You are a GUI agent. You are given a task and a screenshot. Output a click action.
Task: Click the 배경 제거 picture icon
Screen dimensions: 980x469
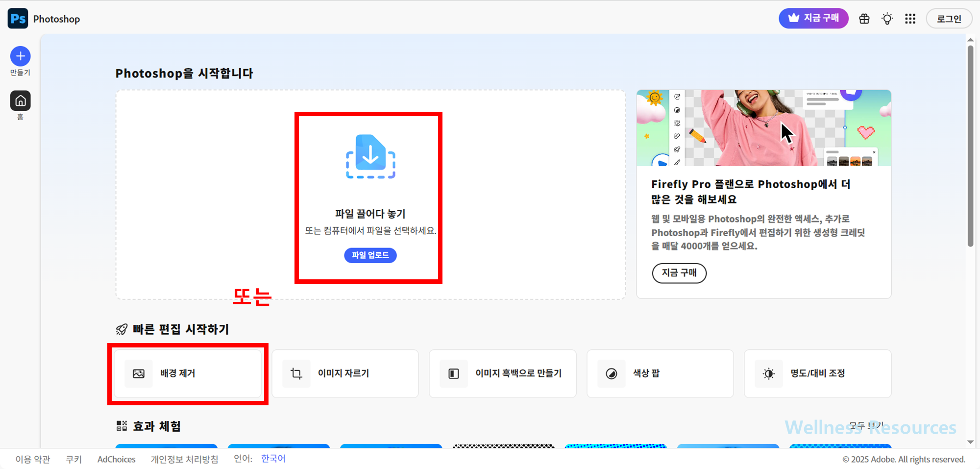[139, 374]
